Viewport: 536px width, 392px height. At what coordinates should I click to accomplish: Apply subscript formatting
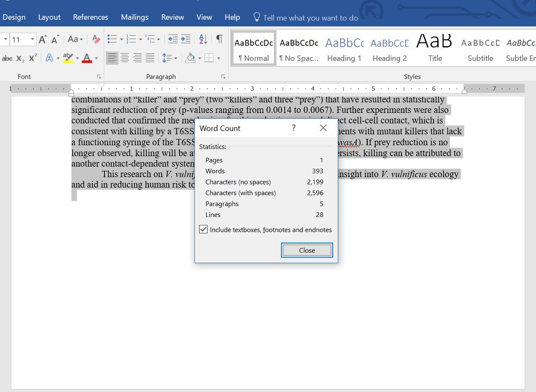pos(21,58)
